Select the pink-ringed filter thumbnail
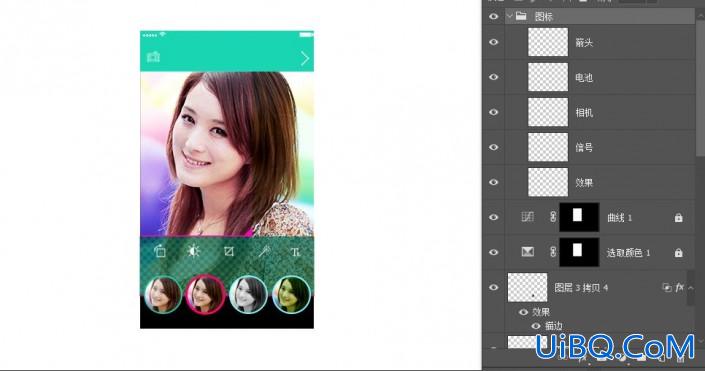 tap(205, 294)
